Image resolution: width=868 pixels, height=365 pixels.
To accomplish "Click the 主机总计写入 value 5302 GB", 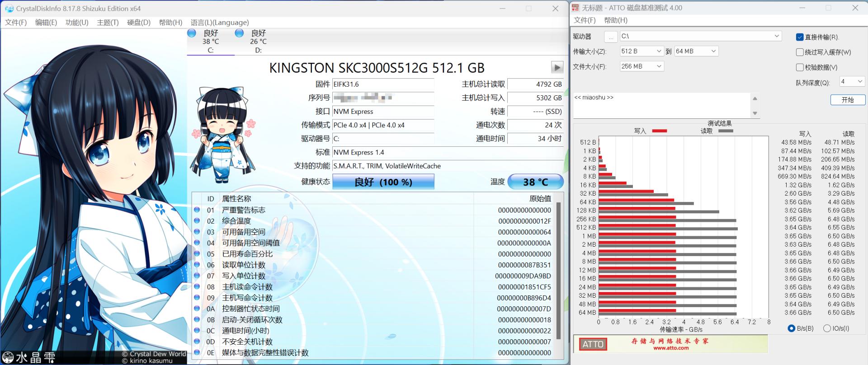I will pyautogui.click(x=536, y=98).
